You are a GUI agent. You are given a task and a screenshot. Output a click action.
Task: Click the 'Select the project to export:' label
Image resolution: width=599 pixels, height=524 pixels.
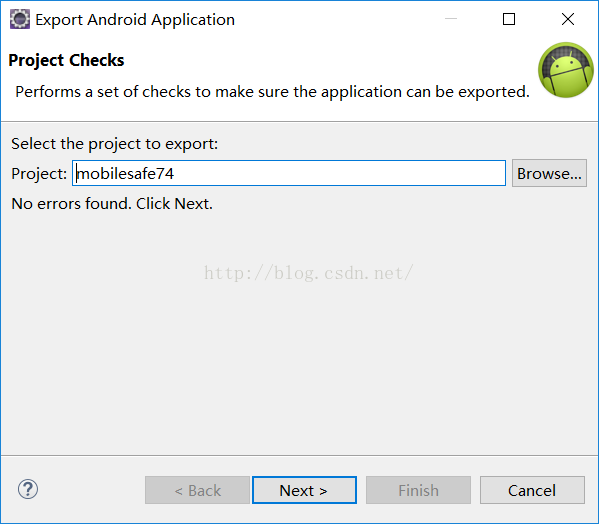point(115,144)
